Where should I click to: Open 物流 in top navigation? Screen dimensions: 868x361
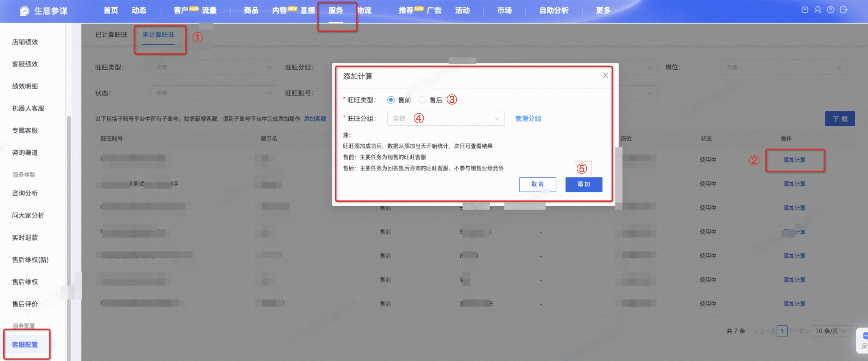point(364,11)
